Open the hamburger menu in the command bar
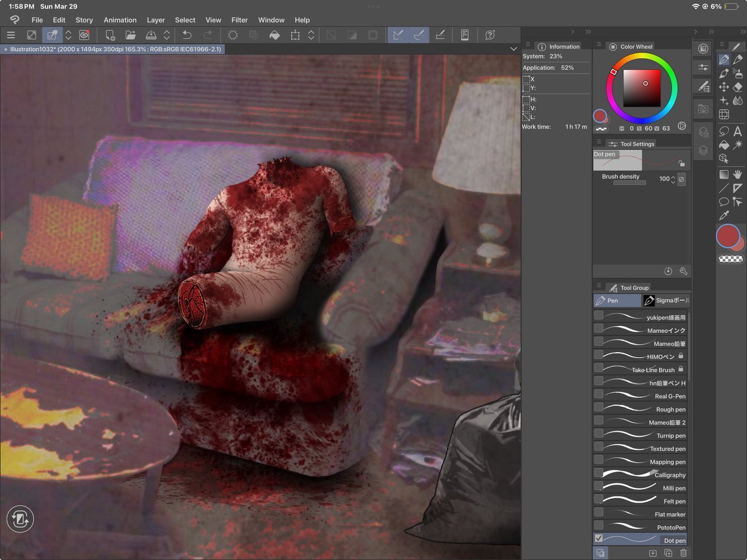The width and height of the screenshot is (747, 560). click(11, 35)
